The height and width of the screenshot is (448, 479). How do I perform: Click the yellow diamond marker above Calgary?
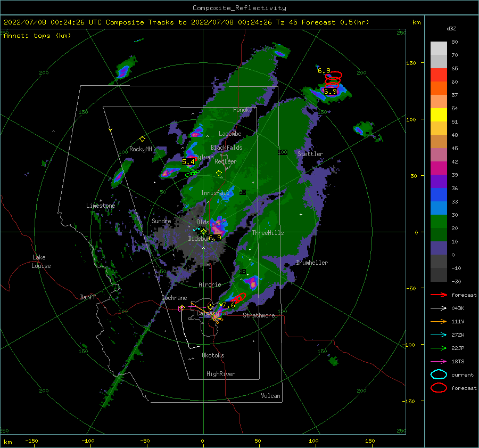click(210, 307)
